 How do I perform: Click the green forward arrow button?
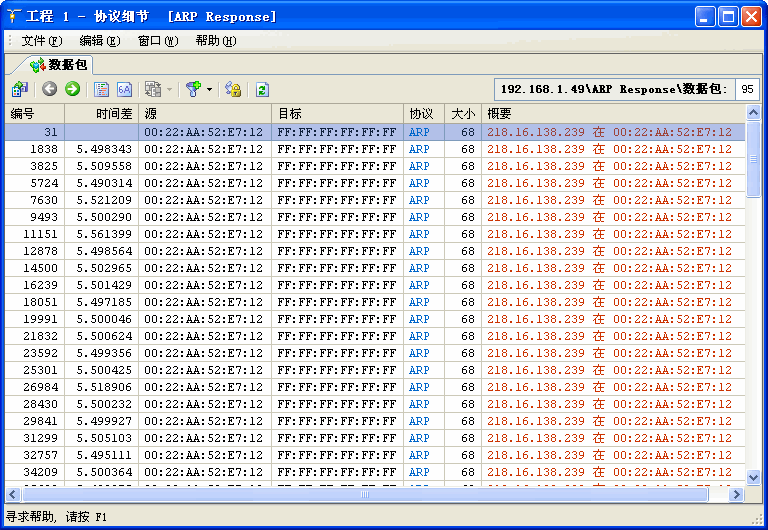coord(72,89)
